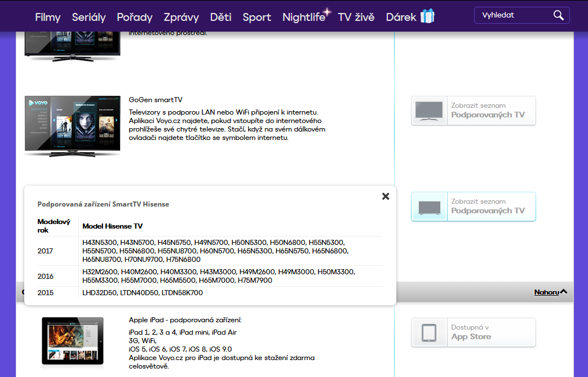
Task: Click the 'Modelový rok' column header
Action: tap(54, 226)
